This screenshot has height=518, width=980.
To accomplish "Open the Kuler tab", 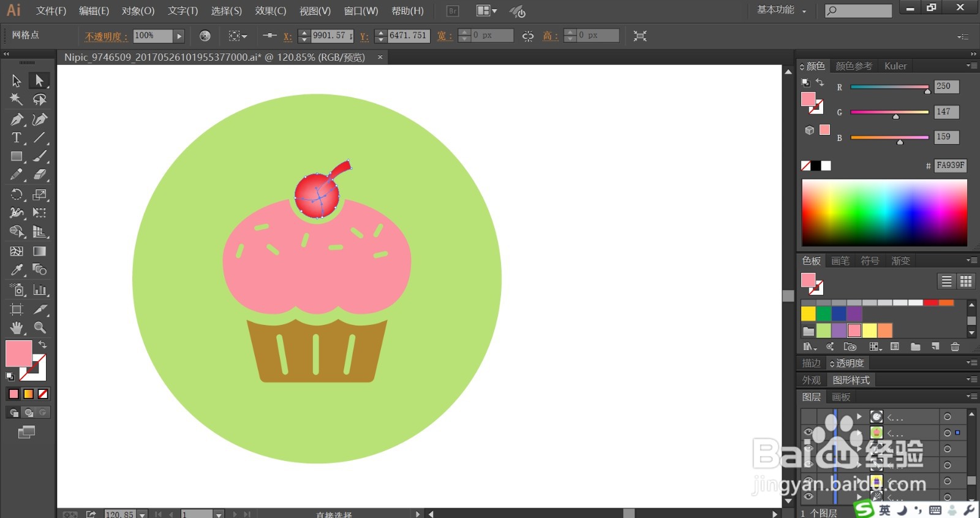I will [895, 66].
